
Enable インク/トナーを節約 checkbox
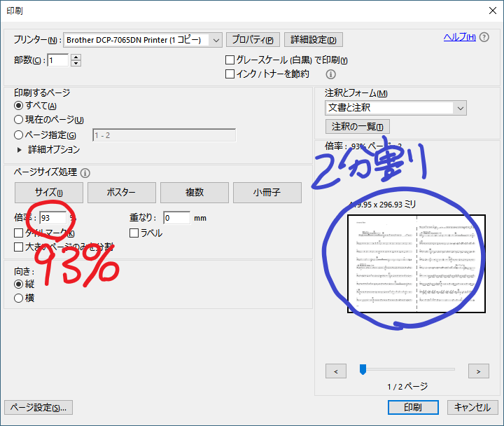coord(230,74)
